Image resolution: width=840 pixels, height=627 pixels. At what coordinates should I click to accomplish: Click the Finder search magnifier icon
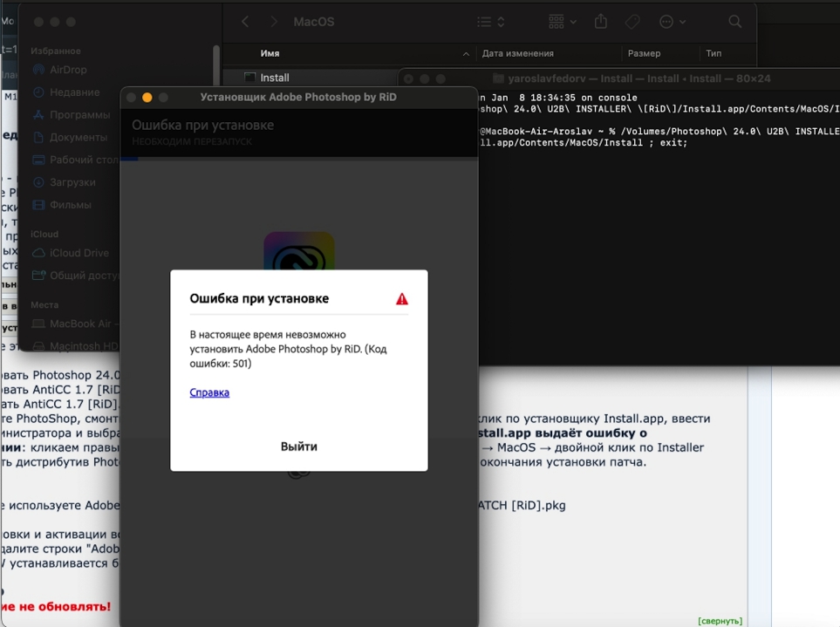click(x=735, y=22)
